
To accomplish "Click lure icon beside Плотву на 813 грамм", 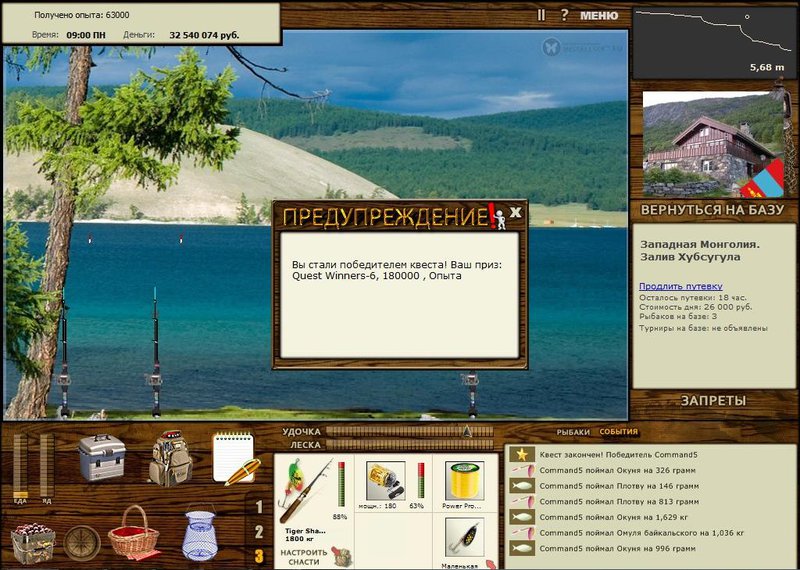I will (x=522, y=502).
